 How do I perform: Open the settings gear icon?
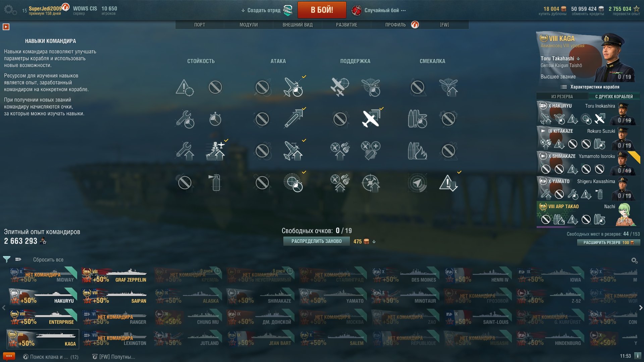10,10
